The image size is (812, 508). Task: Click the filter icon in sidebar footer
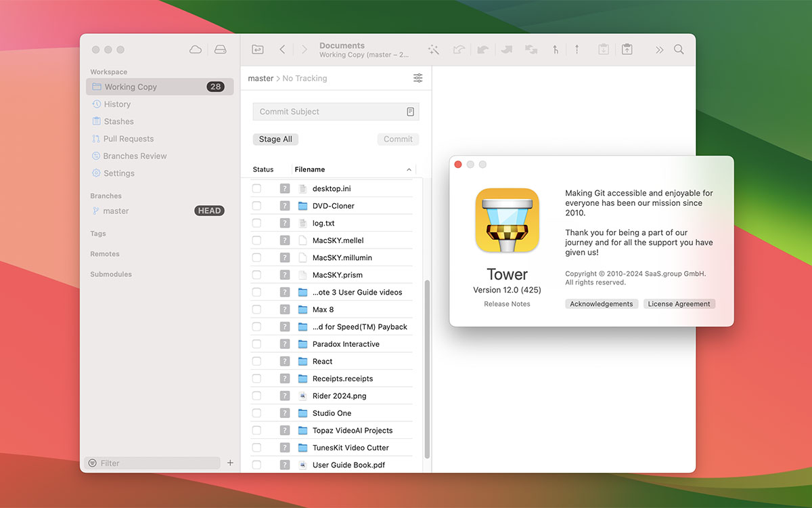[92, 463]
